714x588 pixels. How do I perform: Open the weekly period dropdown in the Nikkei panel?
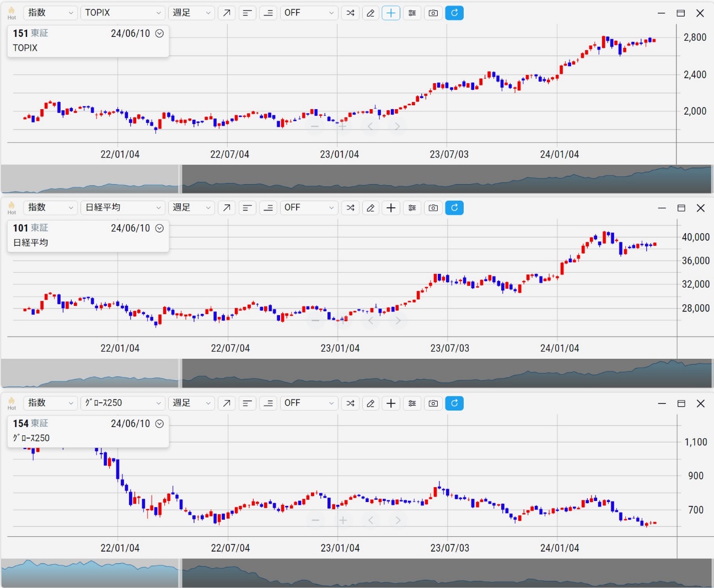[191, 208]
